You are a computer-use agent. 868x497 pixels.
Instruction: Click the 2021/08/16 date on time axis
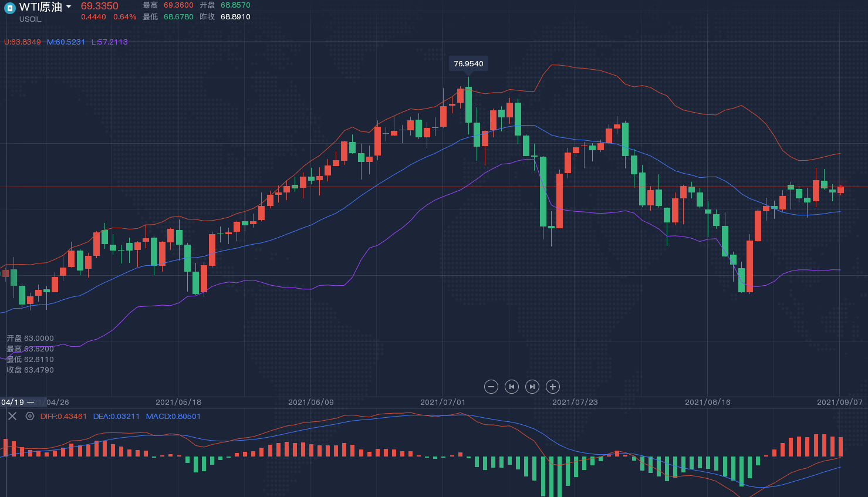[x=707, y=403]
